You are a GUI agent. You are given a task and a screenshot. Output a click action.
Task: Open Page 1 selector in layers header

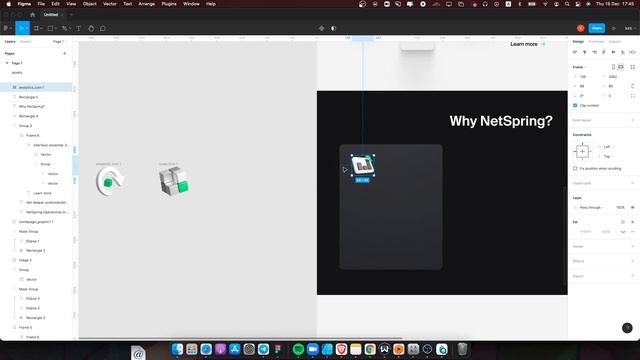pos(59,42)
